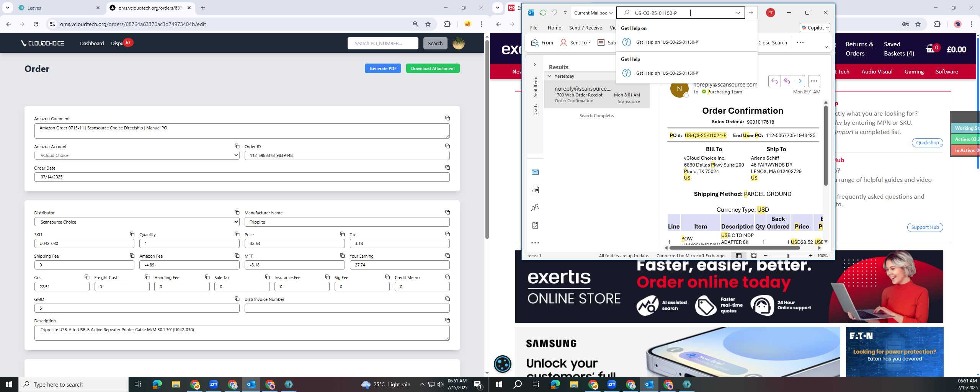Copy the Manufacturer Name value

point(447,212)
